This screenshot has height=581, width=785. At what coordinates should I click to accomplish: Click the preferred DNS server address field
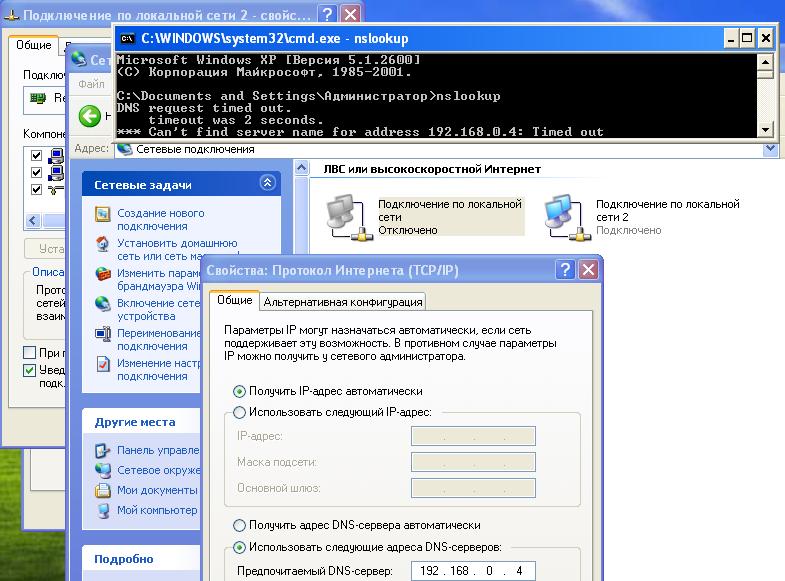tap(473, 571)
